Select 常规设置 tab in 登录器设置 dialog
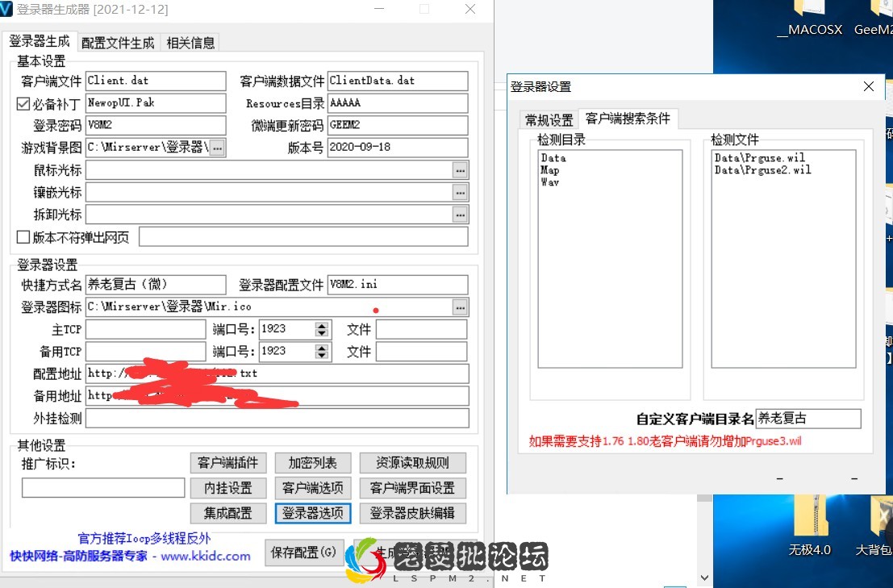The height and width of the screenshot is (588, 893). pos(549,120)
